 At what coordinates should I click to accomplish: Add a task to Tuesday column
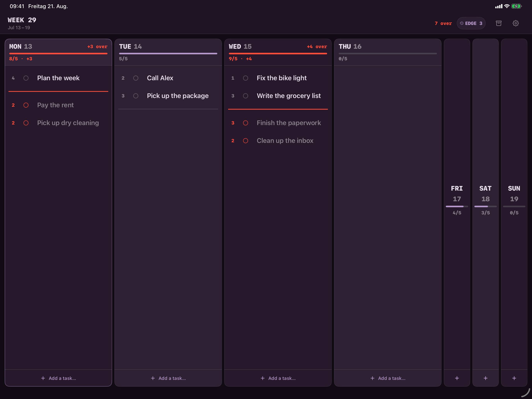[168, 378]
